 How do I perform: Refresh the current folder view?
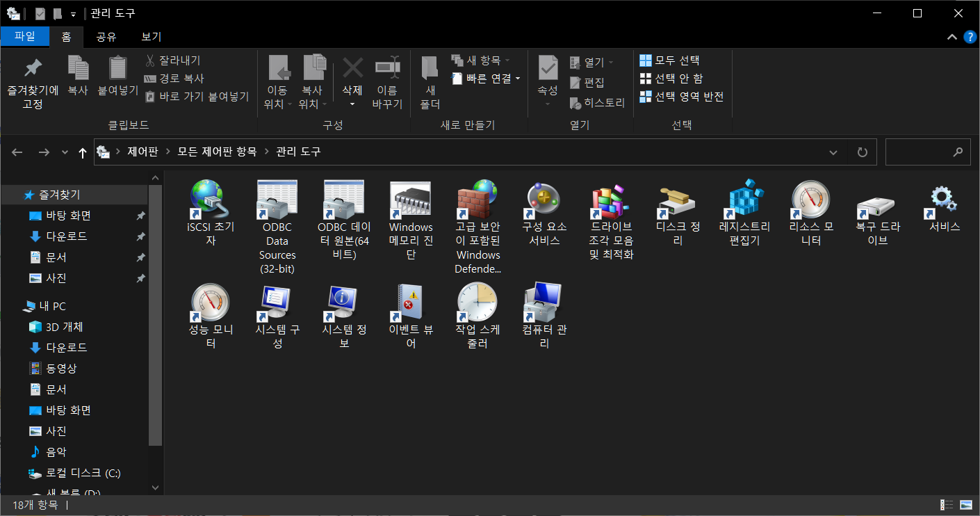[863, 152]
